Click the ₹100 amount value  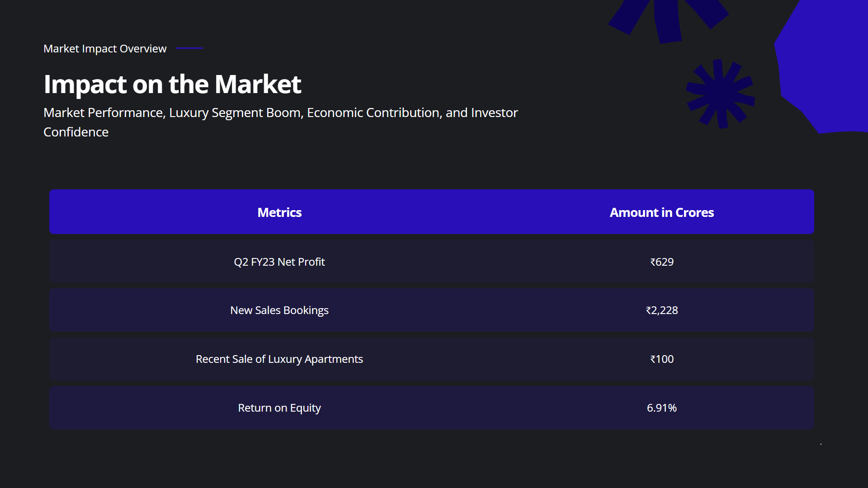(661, 359)
